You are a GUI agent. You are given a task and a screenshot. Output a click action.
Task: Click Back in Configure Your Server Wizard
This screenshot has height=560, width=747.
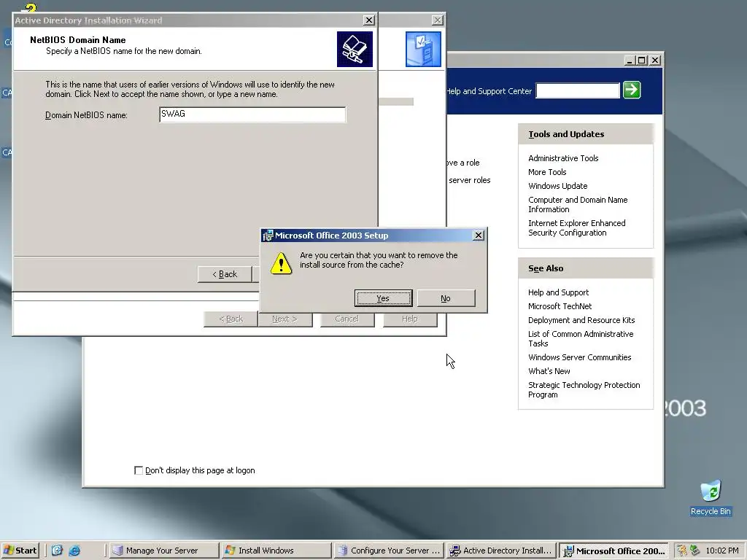click(231, 319)
